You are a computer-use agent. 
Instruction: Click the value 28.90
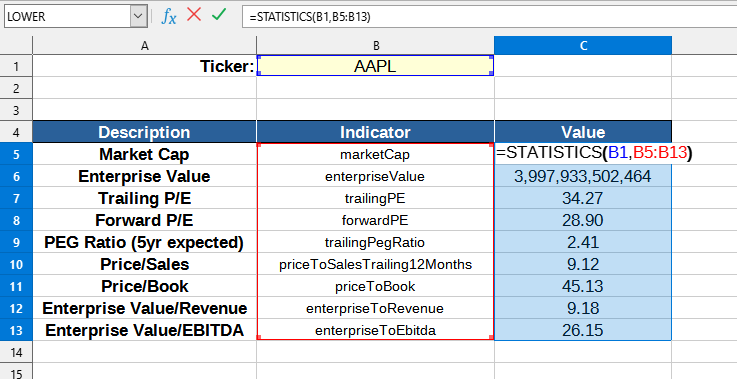(x=583, y=220)
